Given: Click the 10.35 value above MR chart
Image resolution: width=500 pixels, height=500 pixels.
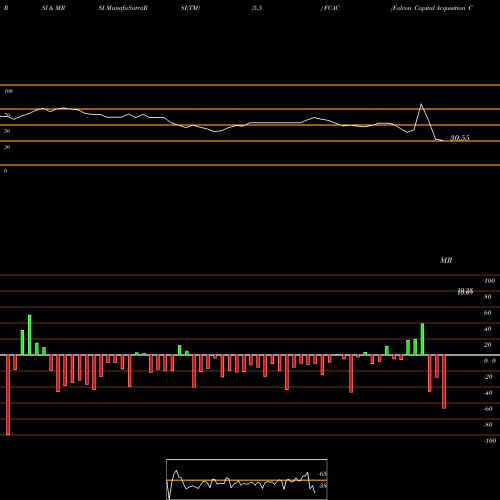Looking at the screenshot, I should (x=465, y=292).
